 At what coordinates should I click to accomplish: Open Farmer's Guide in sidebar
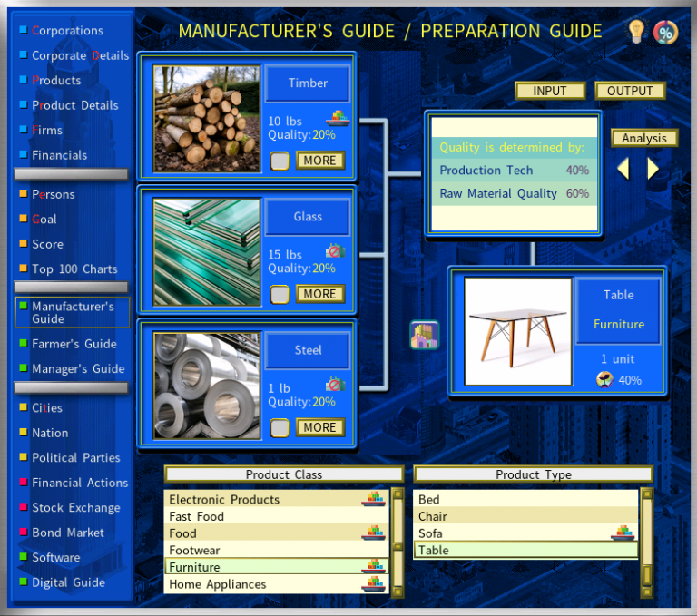point(74,344)
